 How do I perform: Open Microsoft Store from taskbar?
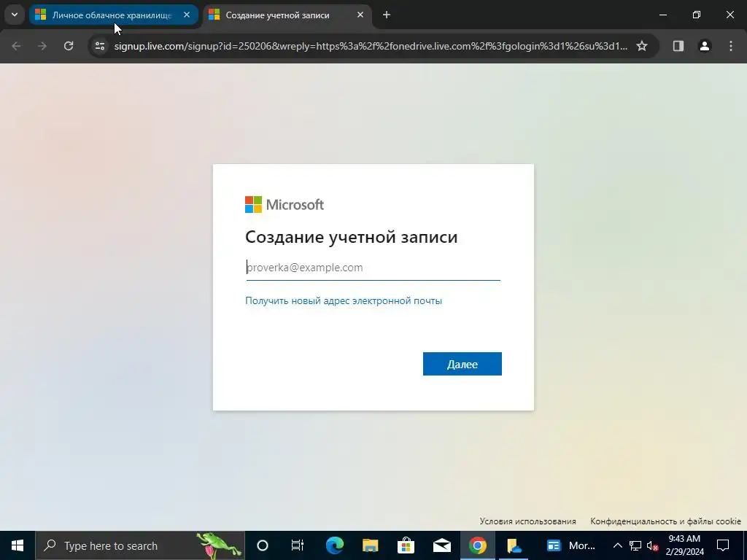(x=406, y=545)
